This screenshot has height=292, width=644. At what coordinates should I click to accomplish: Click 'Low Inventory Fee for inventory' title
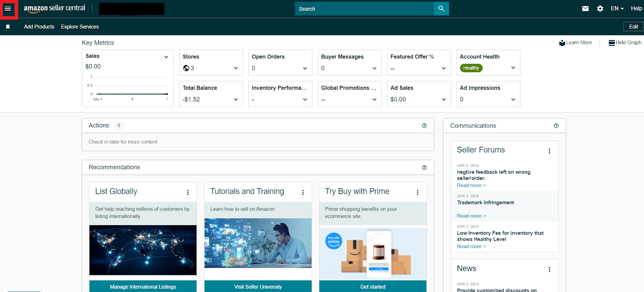tap(500, 236)
